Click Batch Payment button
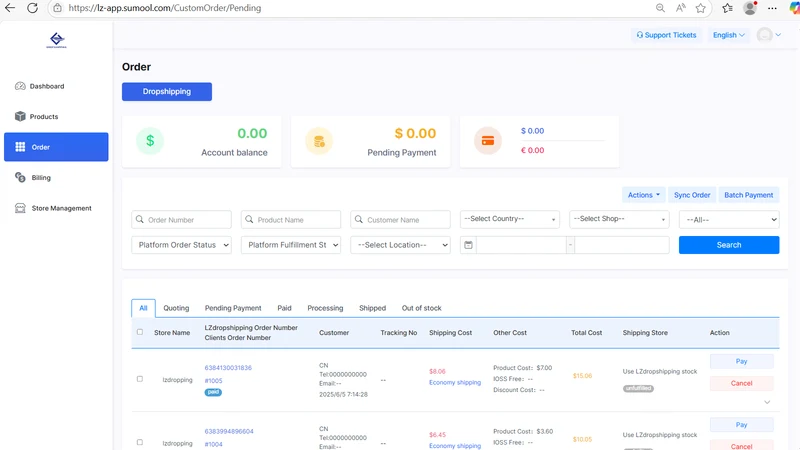The height and width of the screenshot is (450, 800). pos(748,195)
